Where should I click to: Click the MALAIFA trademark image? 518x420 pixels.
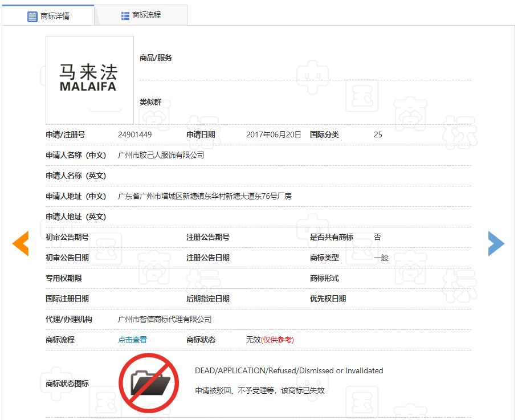[x=89, y=80]
